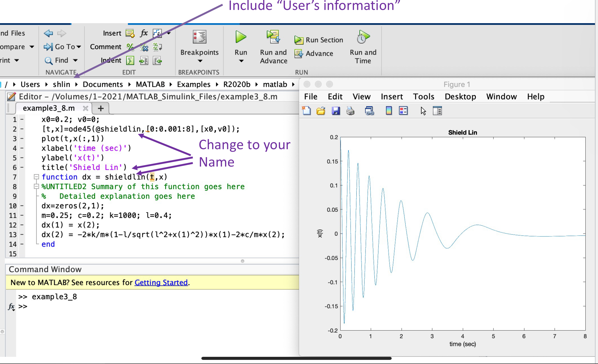Print the figure from its toolbar

point(350,111)
